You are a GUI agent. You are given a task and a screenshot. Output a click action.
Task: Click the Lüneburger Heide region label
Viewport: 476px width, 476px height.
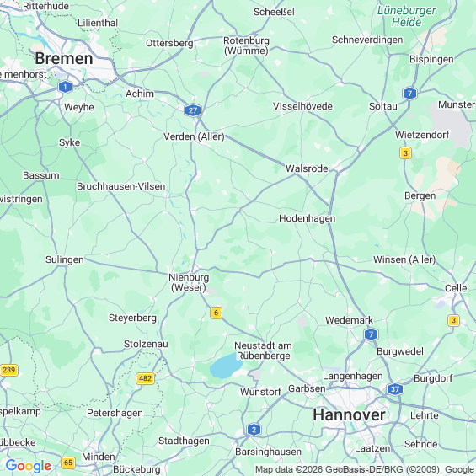tap(406, 16)
